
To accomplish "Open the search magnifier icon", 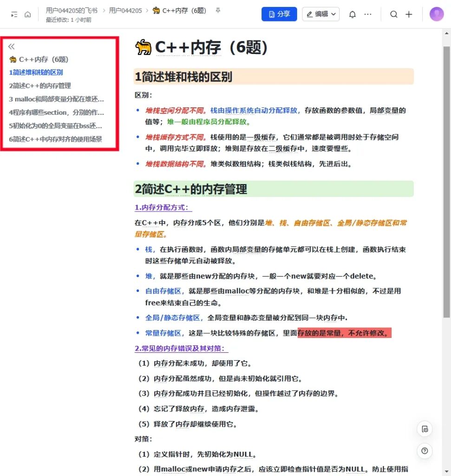I will click(394, 14).
